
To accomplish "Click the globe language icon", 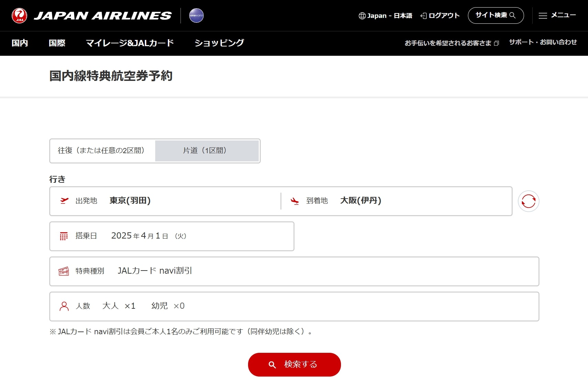I will pyautogui.click(x=362, y=15).
